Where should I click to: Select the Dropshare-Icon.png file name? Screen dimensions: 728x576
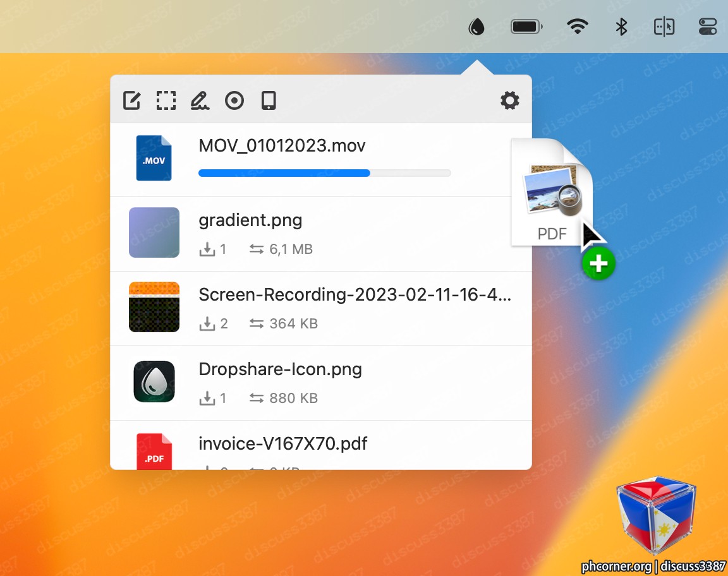(x=280, y=370)
